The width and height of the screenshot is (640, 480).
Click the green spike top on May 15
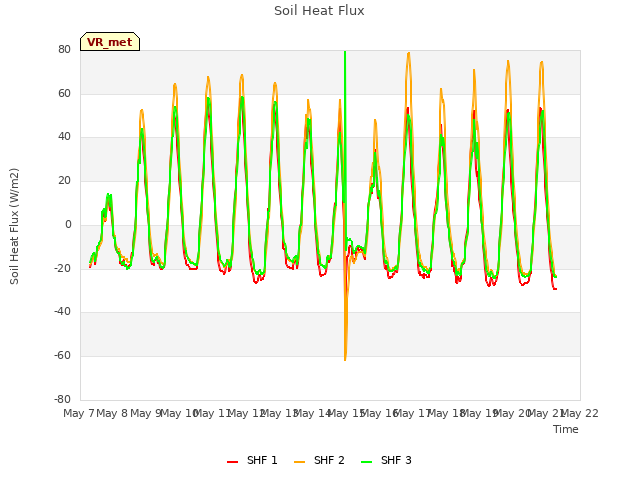tap(345, 52)
